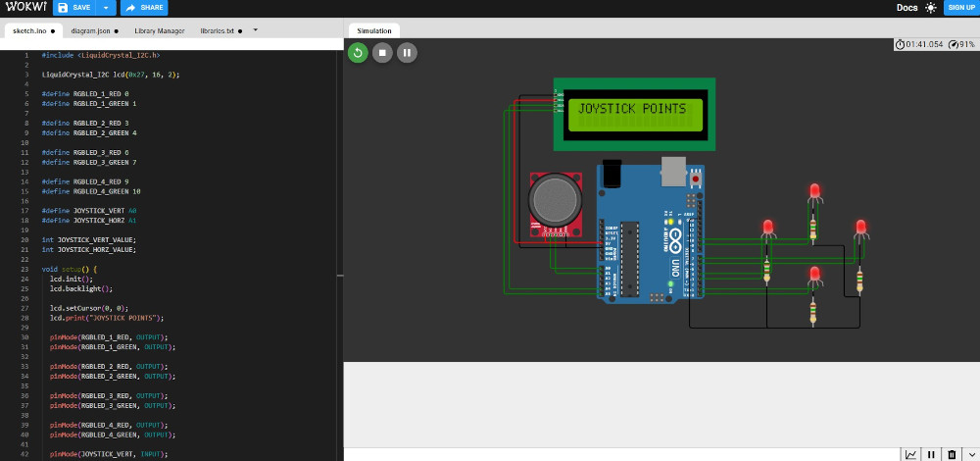Viewport: 980px width, 461px height.
Task: Toggle the light/dark theme sun icon
Action: click(931, 8)
